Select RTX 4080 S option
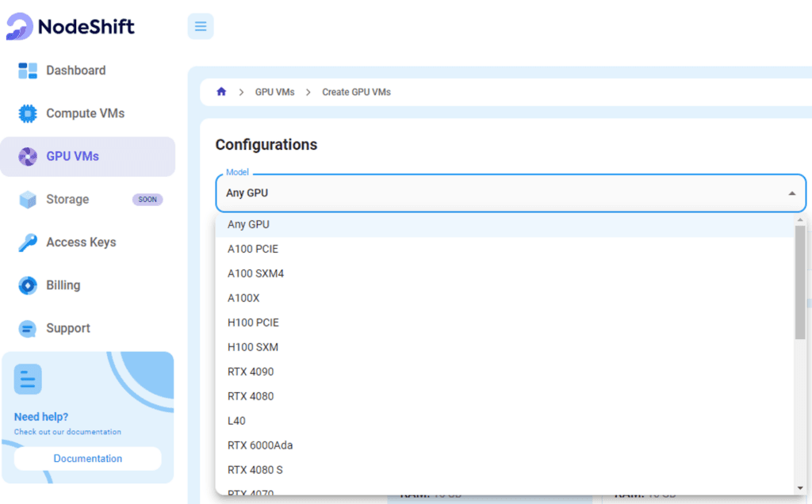812x504 pixels. [x=505, y=471]
